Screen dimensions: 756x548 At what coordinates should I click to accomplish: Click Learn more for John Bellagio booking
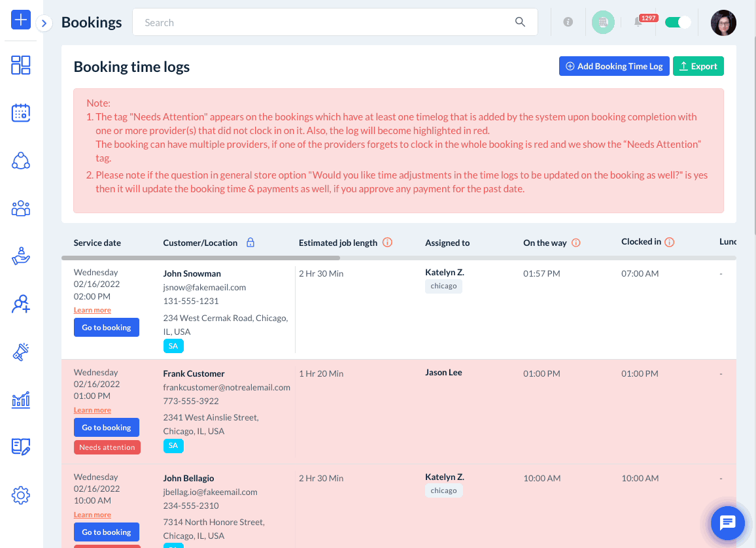coord(92,515)
